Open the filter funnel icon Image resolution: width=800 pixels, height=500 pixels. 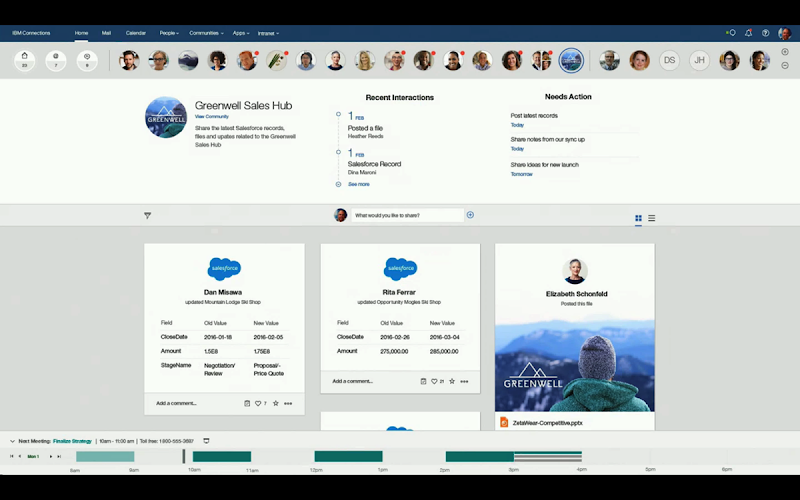(x=147, y=216)
